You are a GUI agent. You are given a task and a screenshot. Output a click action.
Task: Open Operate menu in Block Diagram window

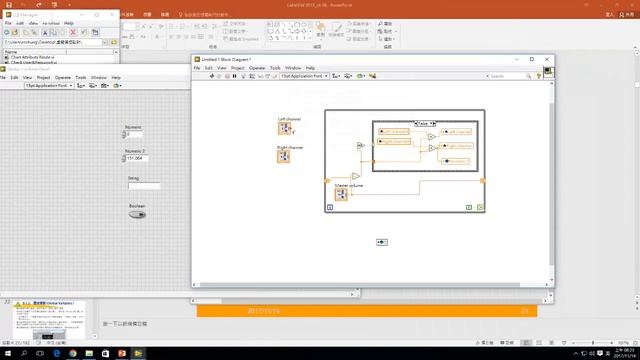[257, 68]
